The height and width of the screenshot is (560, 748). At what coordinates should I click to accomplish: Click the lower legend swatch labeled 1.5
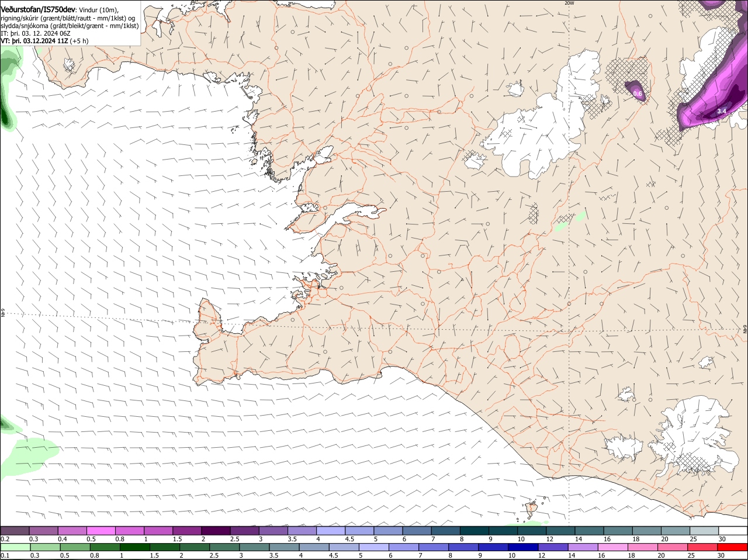(x=164, y=547)
